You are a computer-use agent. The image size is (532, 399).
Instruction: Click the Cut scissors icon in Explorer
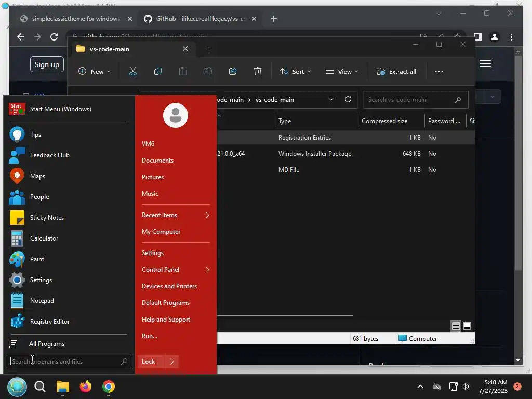[133, 72]
